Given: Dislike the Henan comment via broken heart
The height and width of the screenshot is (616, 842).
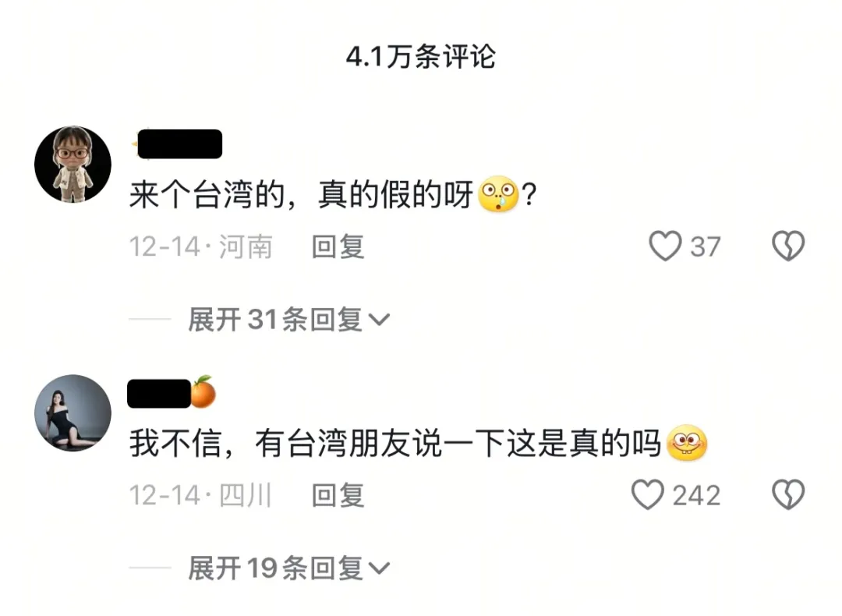Looking at the screenshot, I should [787, 246].
